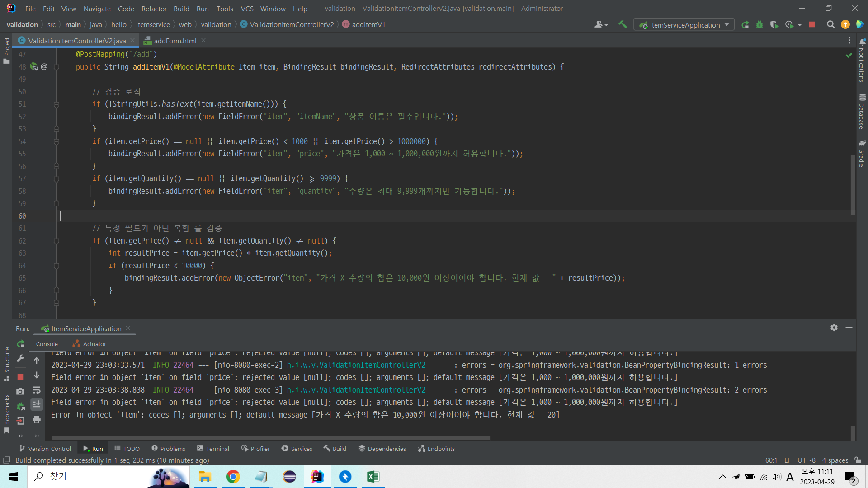Click the editor vertical scrollbar
868x488 pixels.
853,185
